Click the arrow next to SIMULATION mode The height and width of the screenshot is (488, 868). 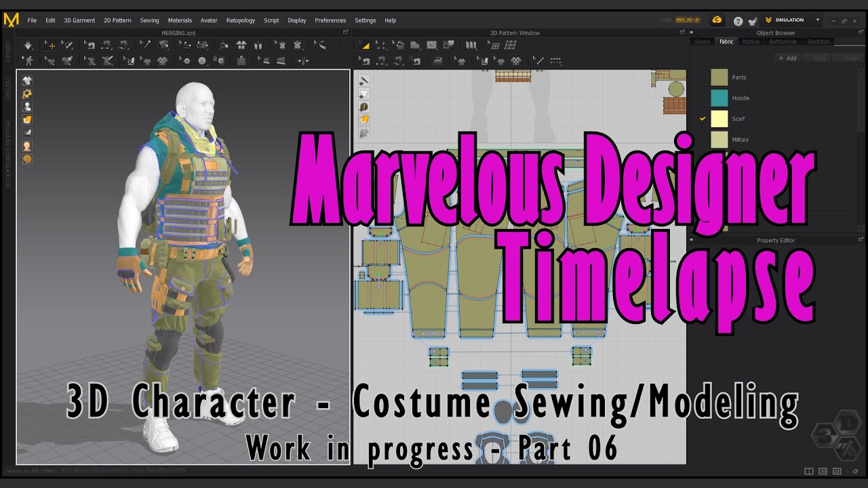818,20
